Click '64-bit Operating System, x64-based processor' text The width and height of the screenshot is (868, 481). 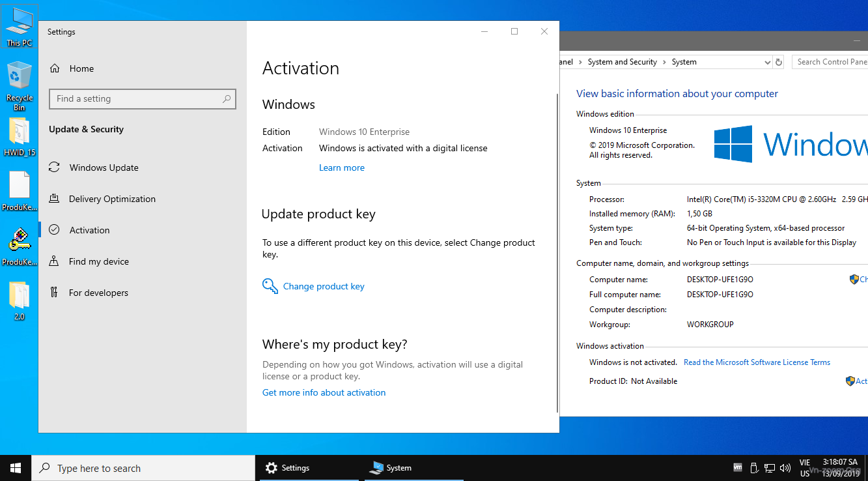tap(766, 228)
